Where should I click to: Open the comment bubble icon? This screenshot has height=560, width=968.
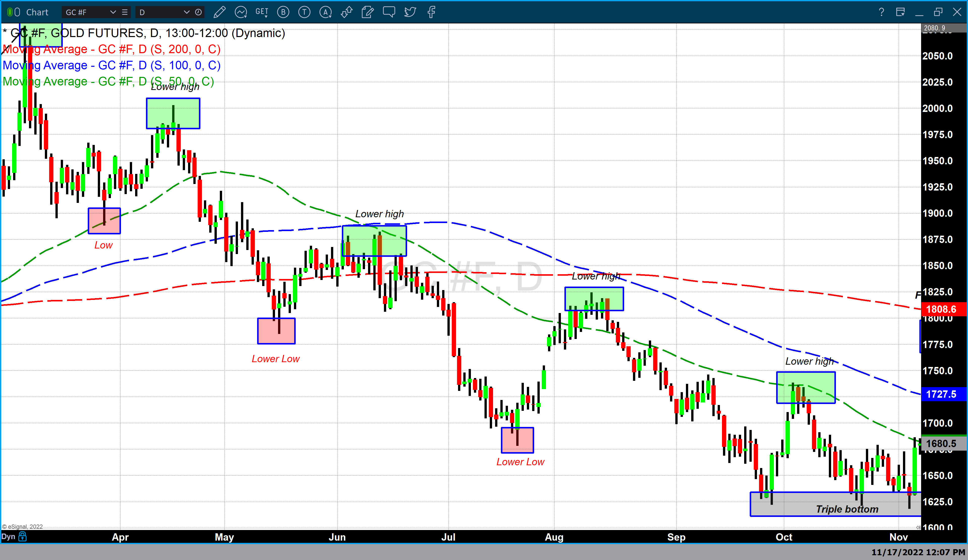[389, 12]
